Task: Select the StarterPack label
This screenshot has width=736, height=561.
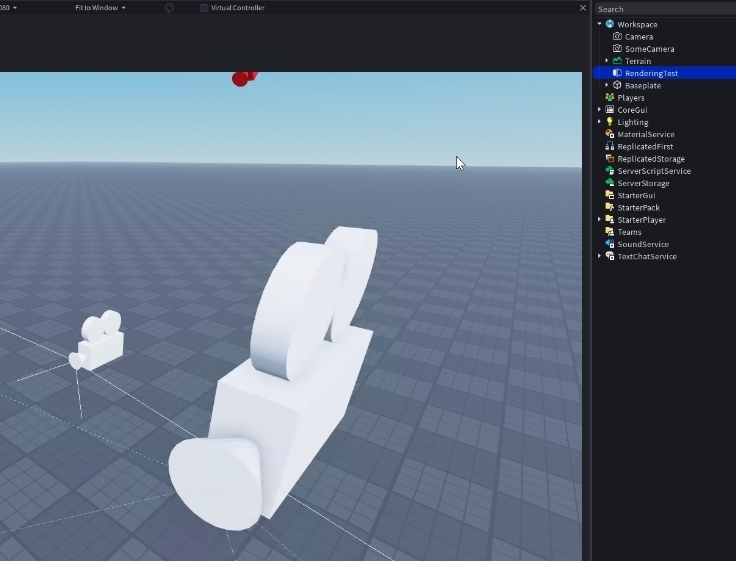Action: point(638,207)
